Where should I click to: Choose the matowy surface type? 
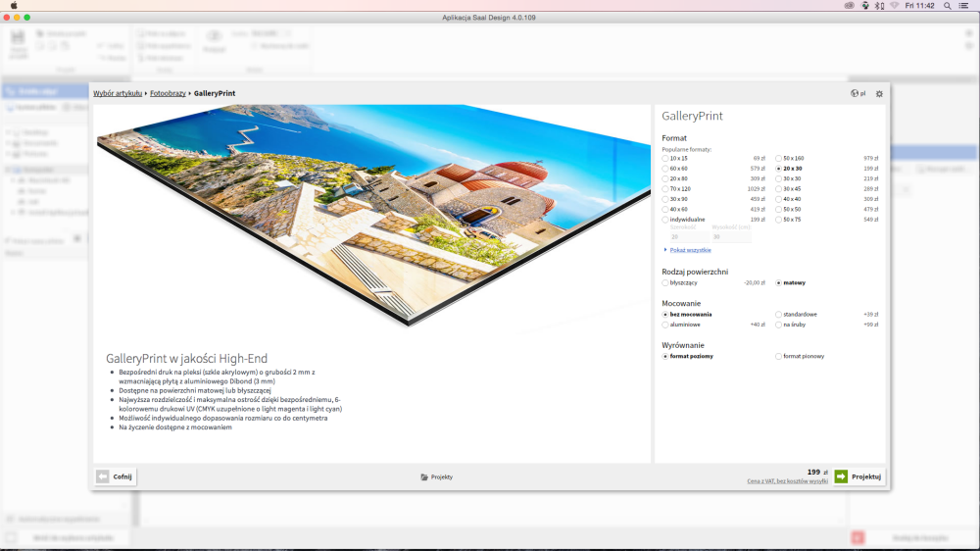(x=778, y=282)
